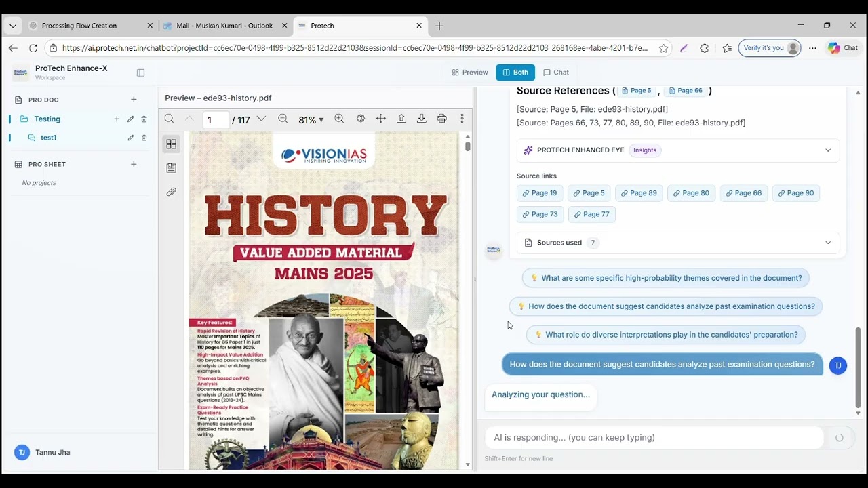Add a chat inside Testing folder
The height and width of the screenshot is (488, 868).
pyautogui.click(x=117, y=119)
